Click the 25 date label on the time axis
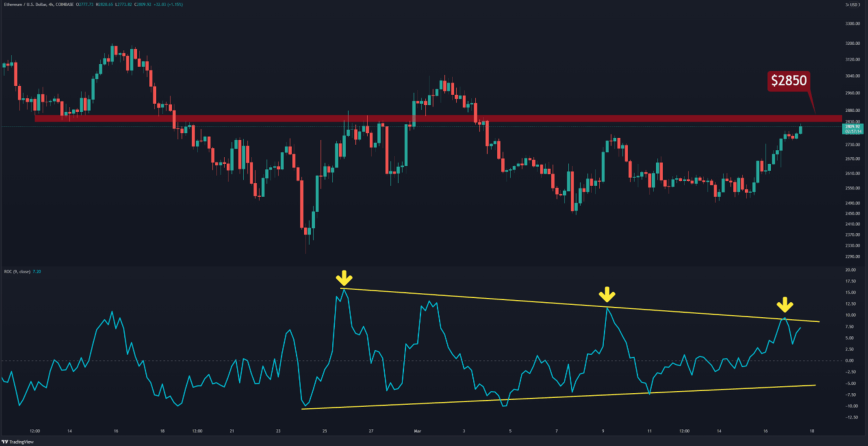 click(324, 431)
